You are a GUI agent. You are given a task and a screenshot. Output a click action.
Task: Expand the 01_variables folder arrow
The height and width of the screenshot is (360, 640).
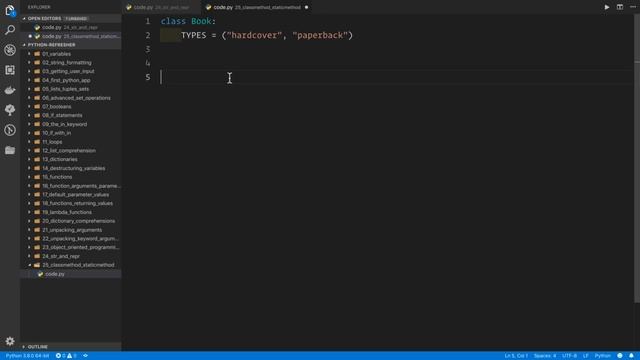29,53
